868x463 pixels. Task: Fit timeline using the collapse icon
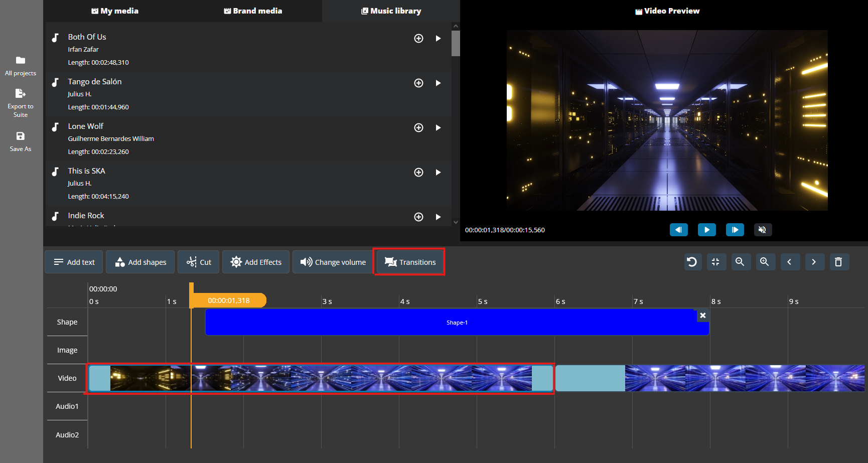point(716,262)
